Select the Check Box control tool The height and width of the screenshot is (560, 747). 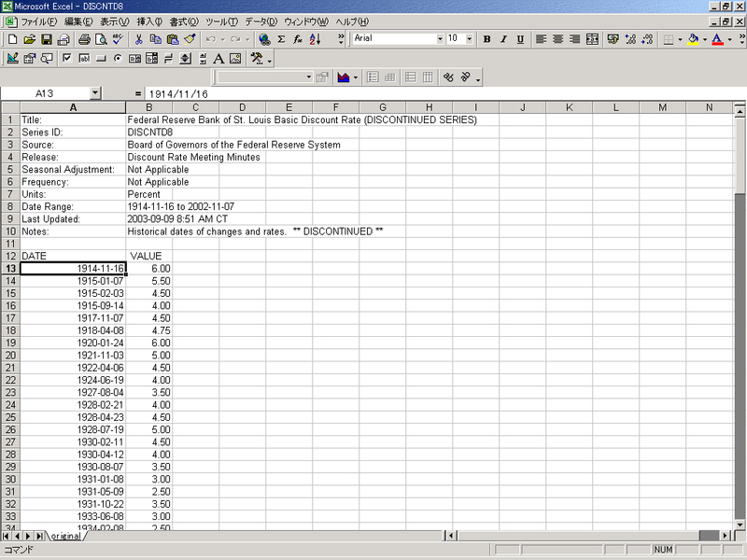click(67, 59)
